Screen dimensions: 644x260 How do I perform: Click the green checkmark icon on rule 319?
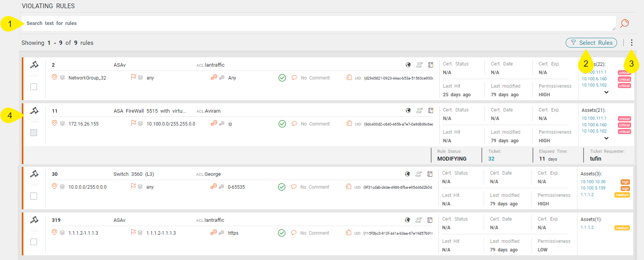pos(281,233)
